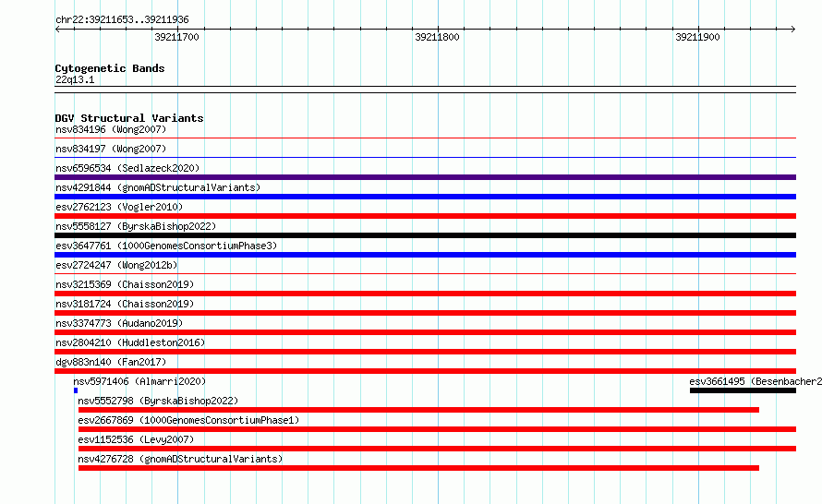The image size is (822, 504).
Task: Open the nsv2804210 (Huddleston2016) label
Action: pos(130,342)
